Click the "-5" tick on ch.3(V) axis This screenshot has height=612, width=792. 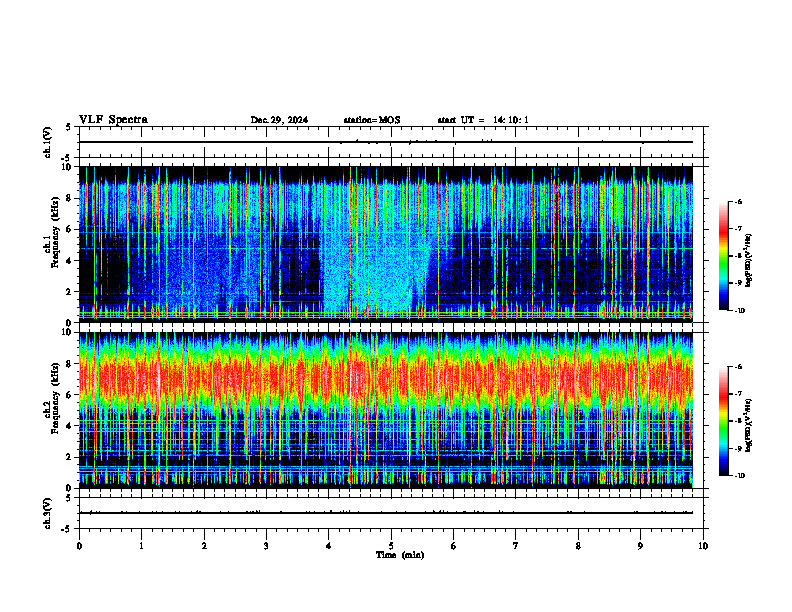pyautogui.click(x=67, y=529)
